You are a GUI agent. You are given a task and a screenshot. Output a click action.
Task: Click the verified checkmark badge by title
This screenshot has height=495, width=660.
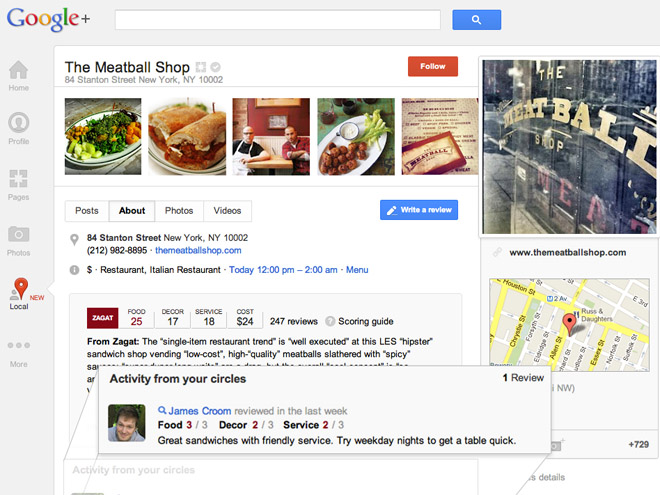pyautogui.click(x=216, y=67)
